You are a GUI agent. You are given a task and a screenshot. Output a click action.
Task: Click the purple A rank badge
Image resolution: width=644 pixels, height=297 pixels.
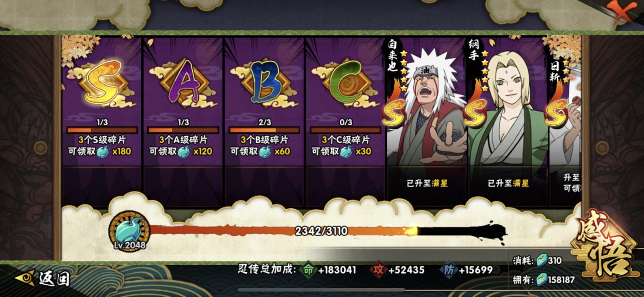point(183,84)
